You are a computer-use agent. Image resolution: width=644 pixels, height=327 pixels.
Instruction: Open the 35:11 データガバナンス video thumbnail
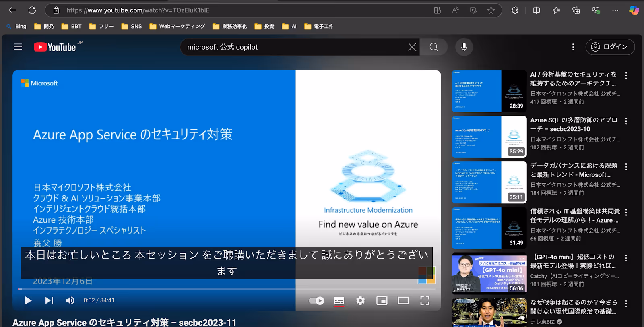pyautogui.click(x=489, y=182)
